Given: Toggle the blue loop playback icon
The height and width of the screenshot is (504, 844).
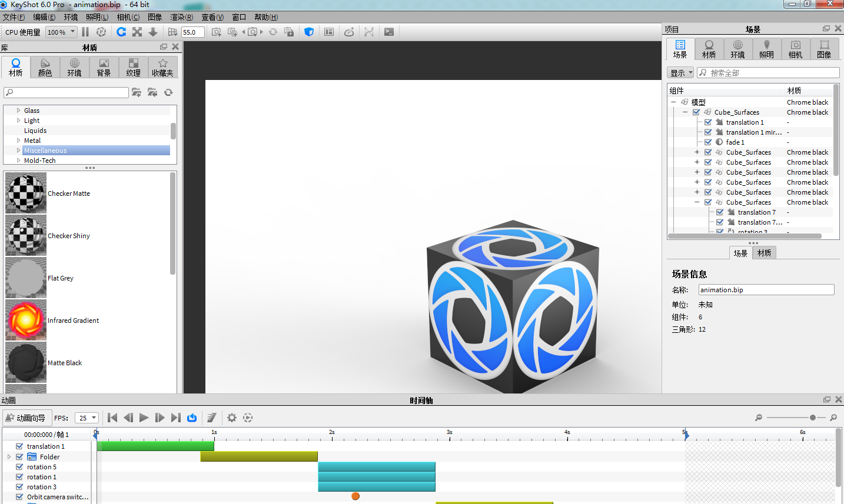Looking at the screenshot, I should tap(192, 418).
